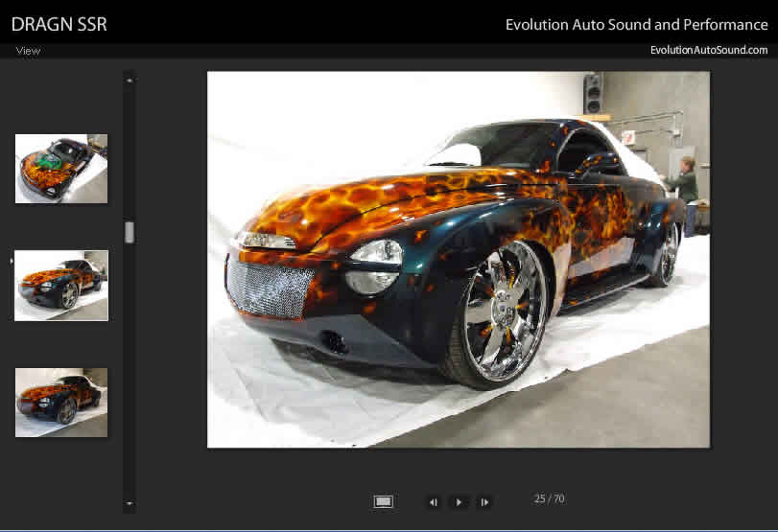Click the chrome wheel in the main photo

tap(501, 310)
